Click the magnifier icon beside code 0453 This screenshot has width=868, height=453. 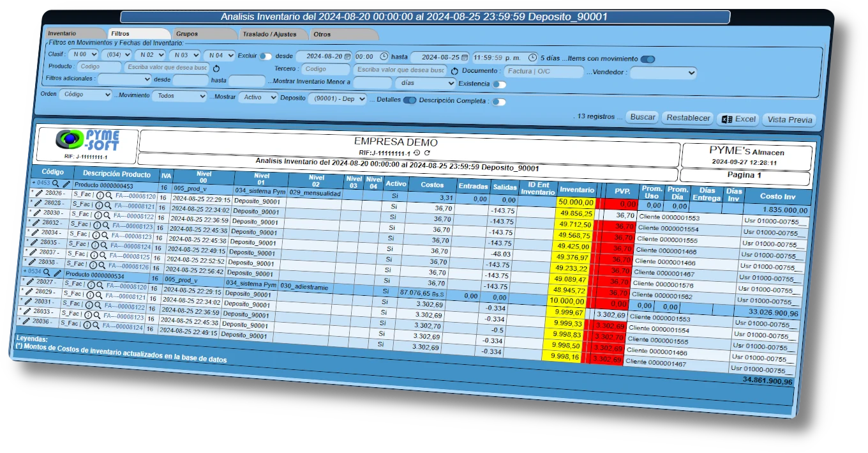coord(56,183)
